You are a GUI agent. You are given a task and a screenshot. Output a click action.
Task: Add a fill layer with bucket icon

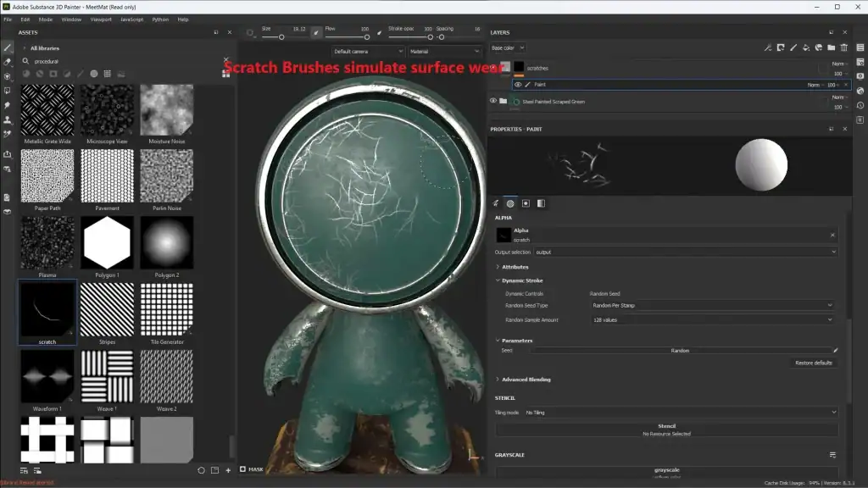point(806,47)
